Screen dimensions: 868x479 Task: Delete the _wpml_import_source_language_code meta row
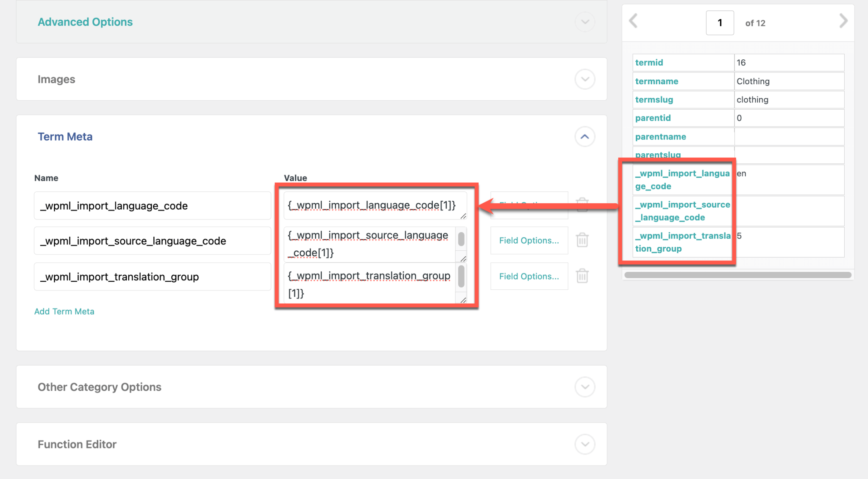pos(581,240)
